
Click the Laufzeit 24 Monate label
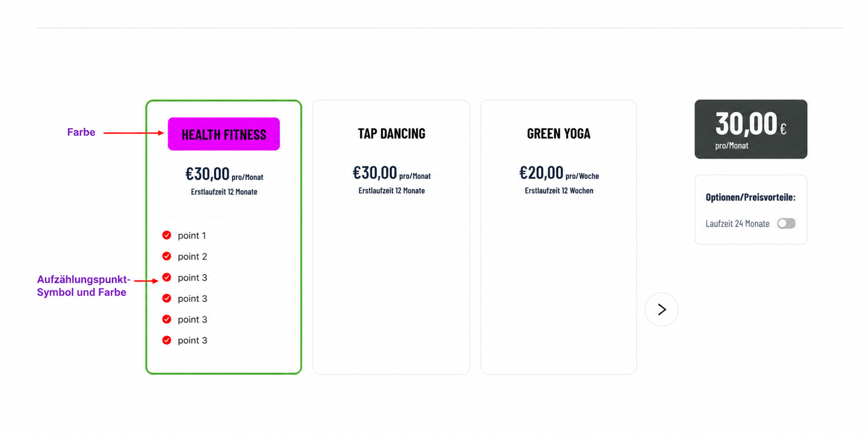pyautogui.click(x=737, y=224)
